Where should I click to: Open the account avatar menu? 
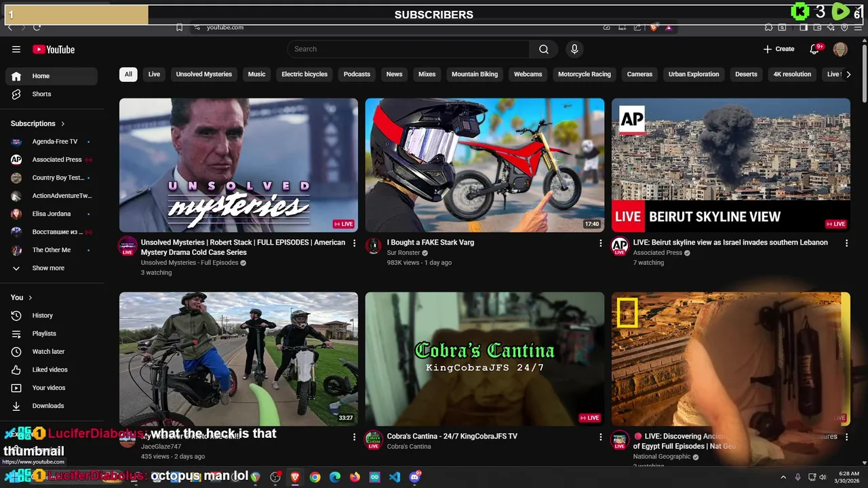pyautogui.click(x=840, y=49)
